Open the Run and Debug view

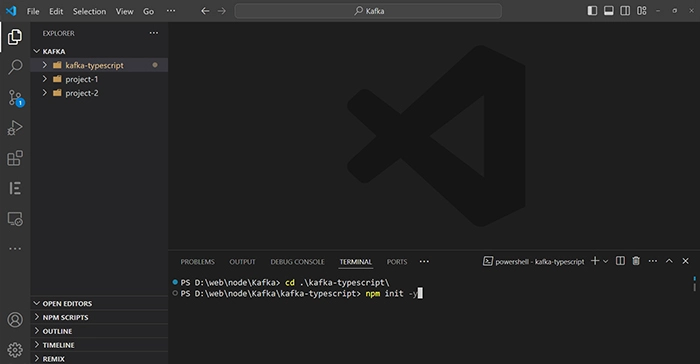15,128
